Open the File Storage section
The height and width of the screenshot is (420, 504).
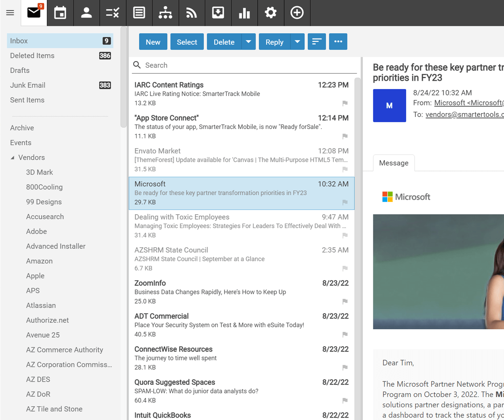(218, 13)
